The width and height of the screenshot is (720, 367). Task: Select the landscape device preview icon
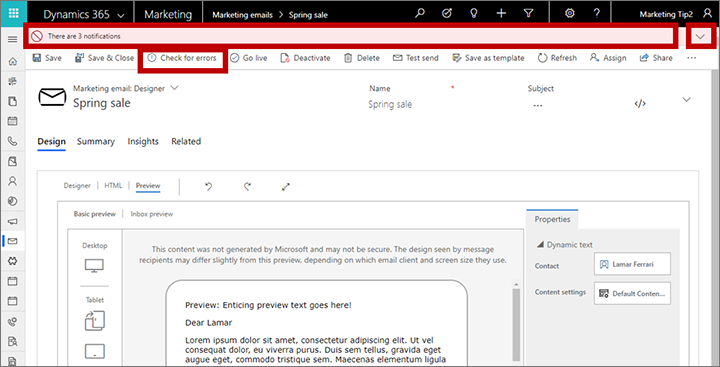pos(95,351)
